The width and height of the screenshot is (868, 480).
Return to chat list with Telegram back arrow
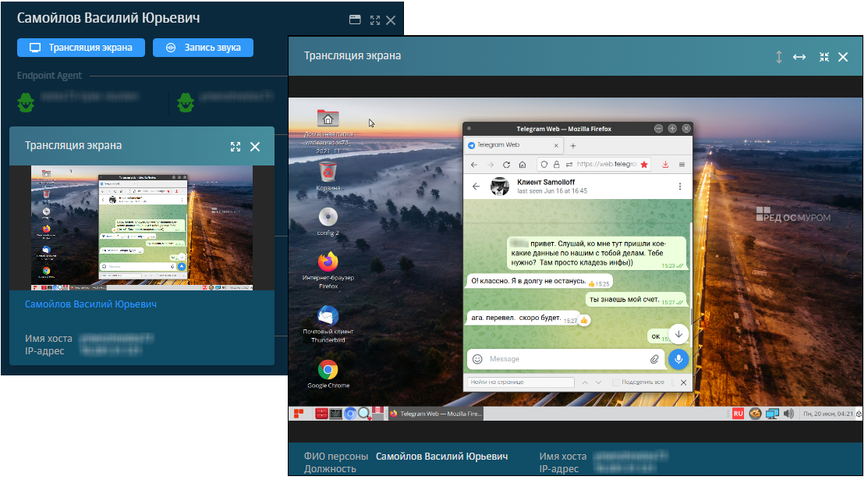point(476,187)
